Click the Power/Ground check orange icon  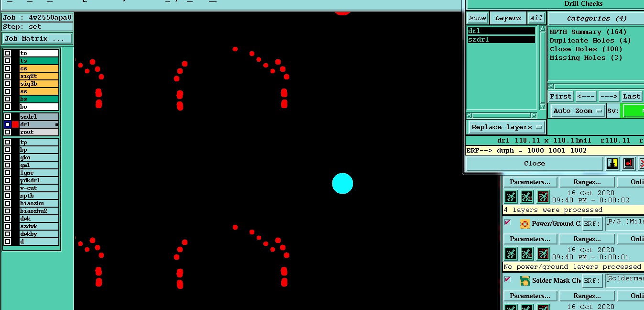coord(524,223)
